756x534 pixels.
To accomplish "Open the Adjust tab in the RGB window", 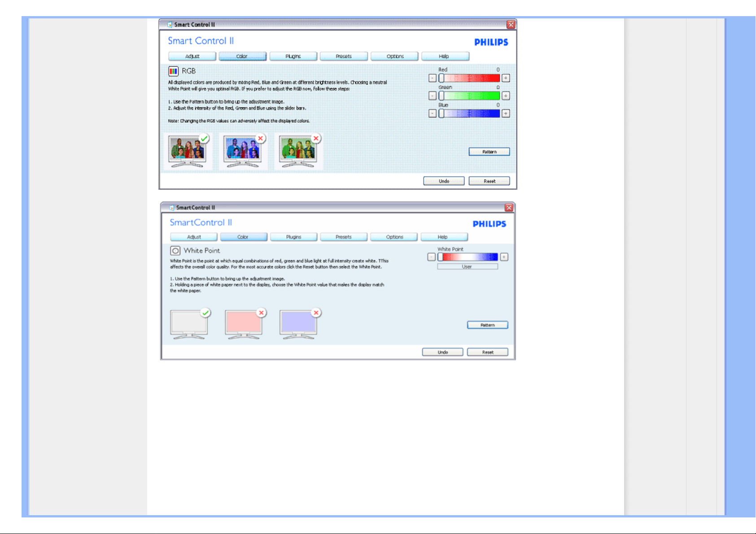I will click(x=192, y=56).
